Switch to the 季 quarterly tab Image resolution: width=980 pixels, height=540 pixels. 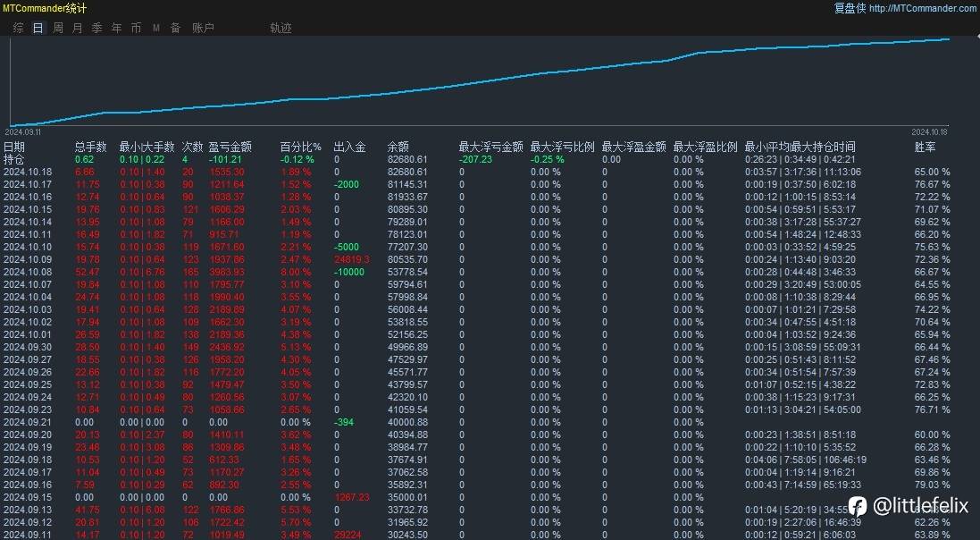point(96,28)
